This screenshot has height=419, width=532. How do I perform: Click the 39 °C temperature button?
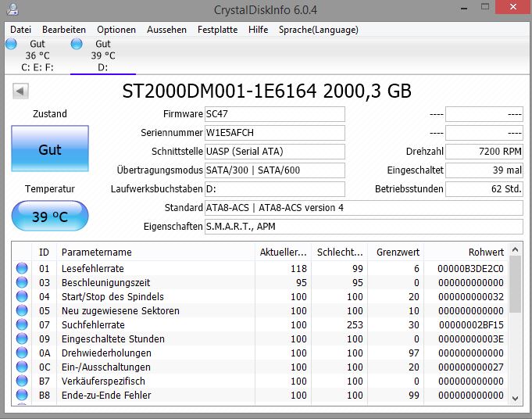(50, 216)
